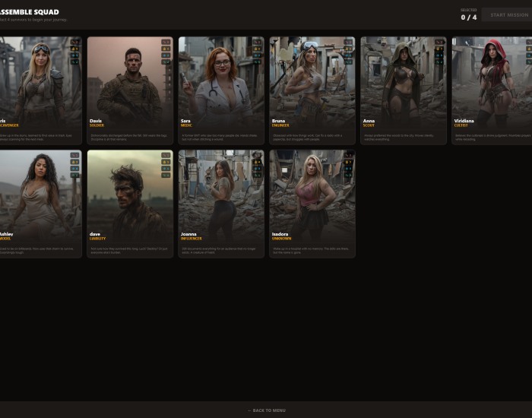Click the 'SCOUT' role label
532x418 pixels.
pyautogui.click(x=369, y=125)
